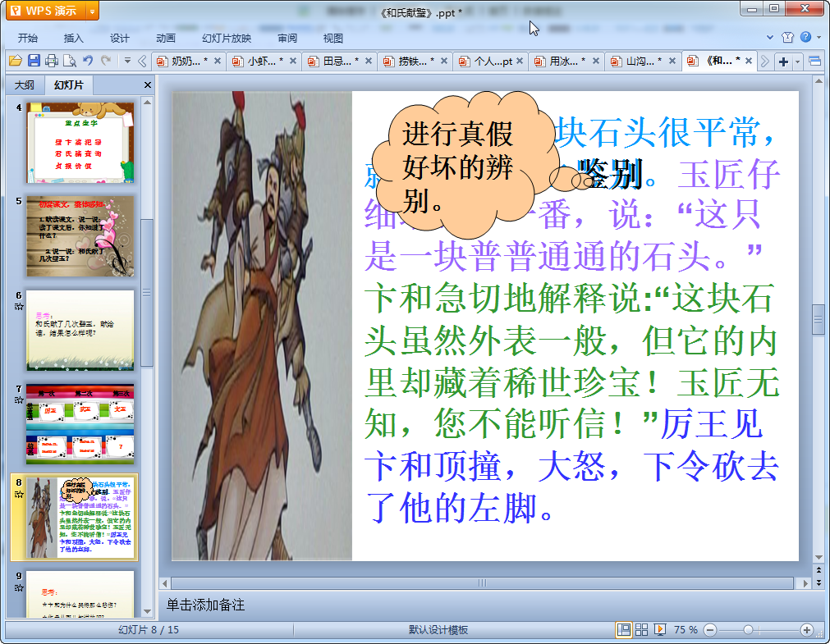830x644 pixels.
Task: Open the dropdown next to the new tab plus
Action: 797,62
